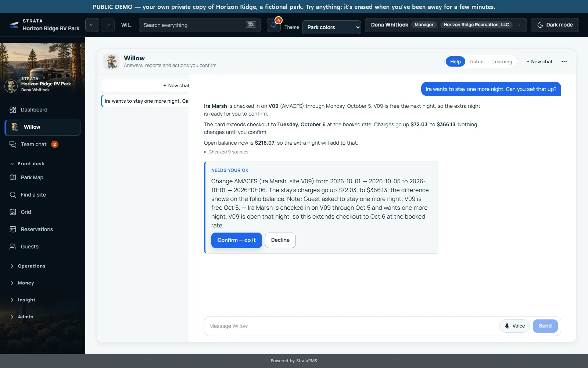Click New chat in conversation list

click(145, 85)
